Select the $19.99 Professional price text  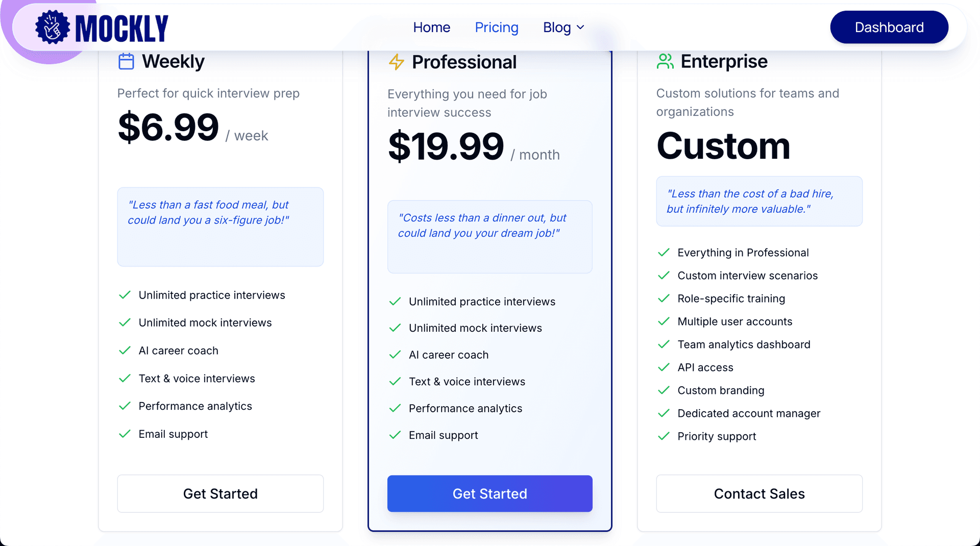click(446, 147)
